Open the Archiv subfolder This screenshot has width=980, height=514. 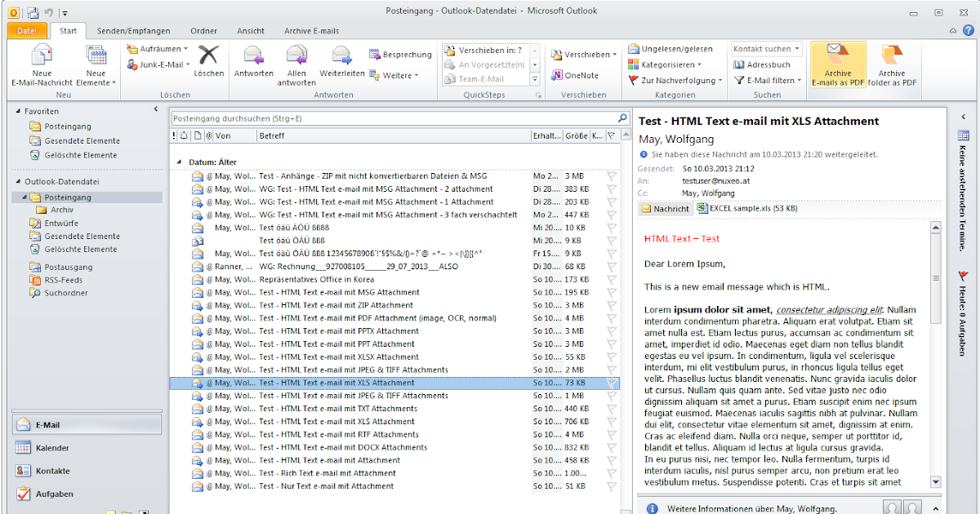(62, 210)
